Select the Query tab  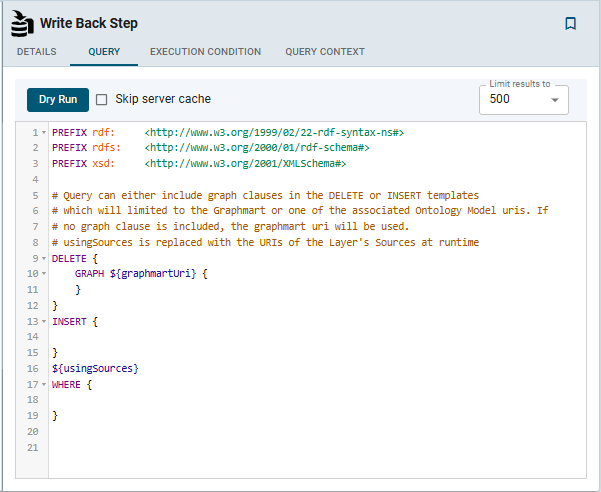coord(103,52)
